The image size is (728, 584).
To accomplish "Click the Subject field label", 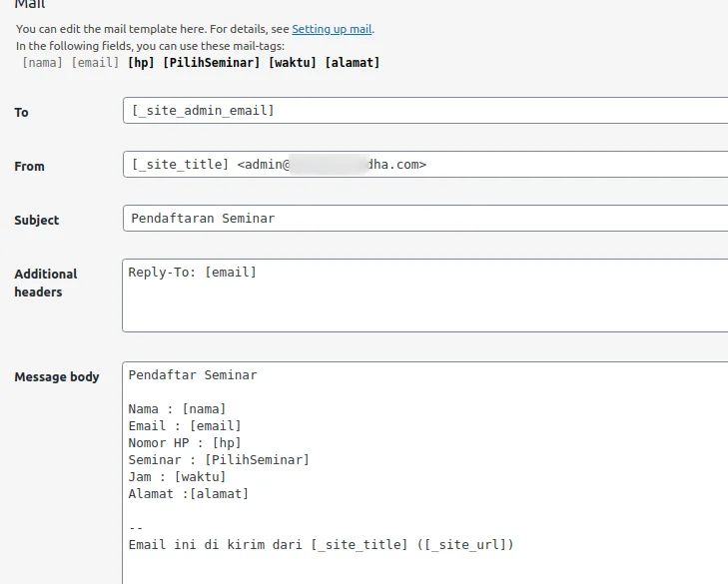I will (37, 220).
